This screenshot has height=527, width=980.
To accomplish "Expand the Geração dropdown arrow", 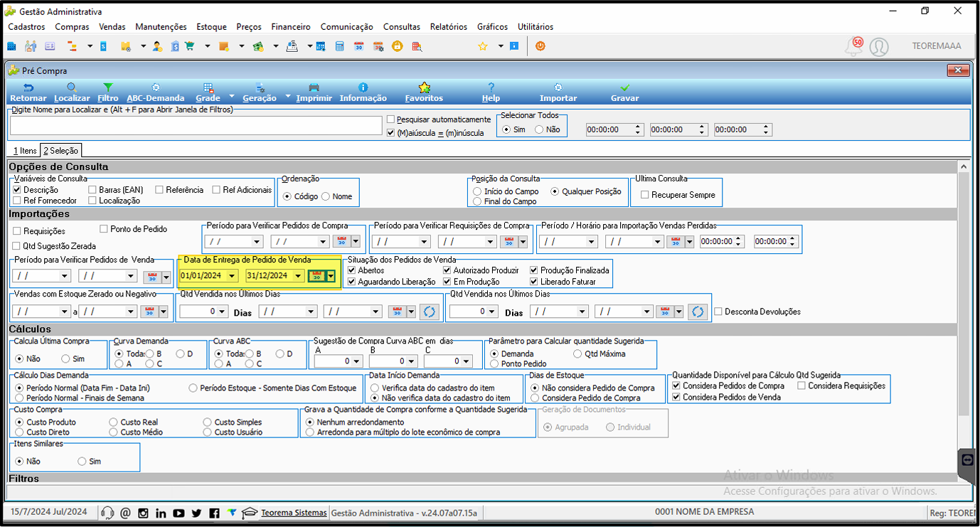I will (288, 97).
